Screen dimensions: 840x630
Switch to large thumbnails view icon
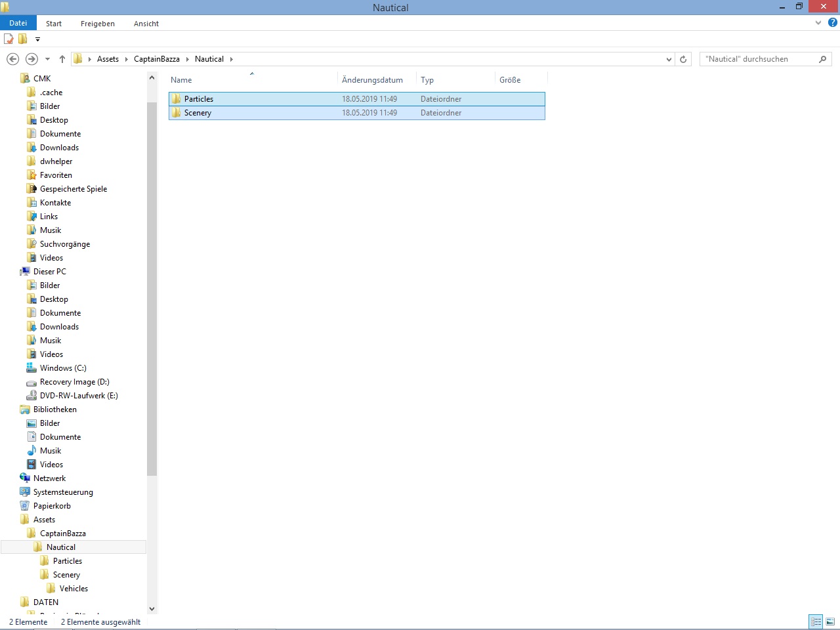click(x=830, y=621)
